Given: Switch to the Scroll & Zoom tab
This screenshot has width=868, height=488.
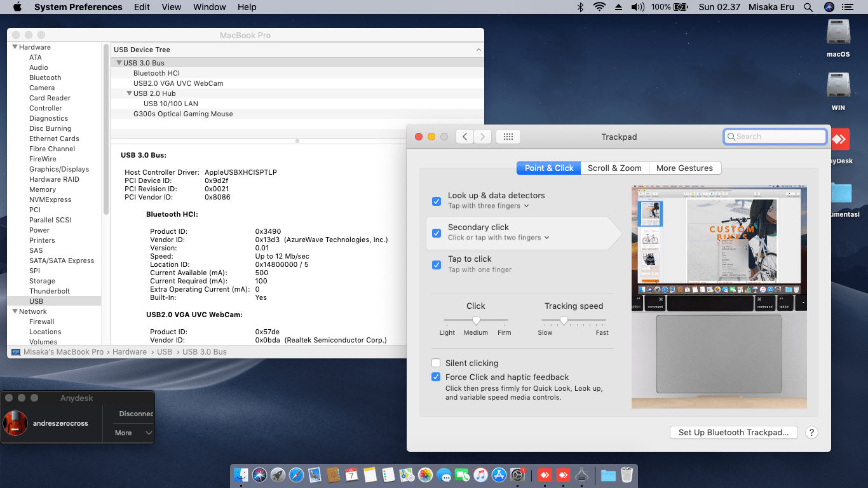Looking at the screenshot, I should click(x=614, y=168).
